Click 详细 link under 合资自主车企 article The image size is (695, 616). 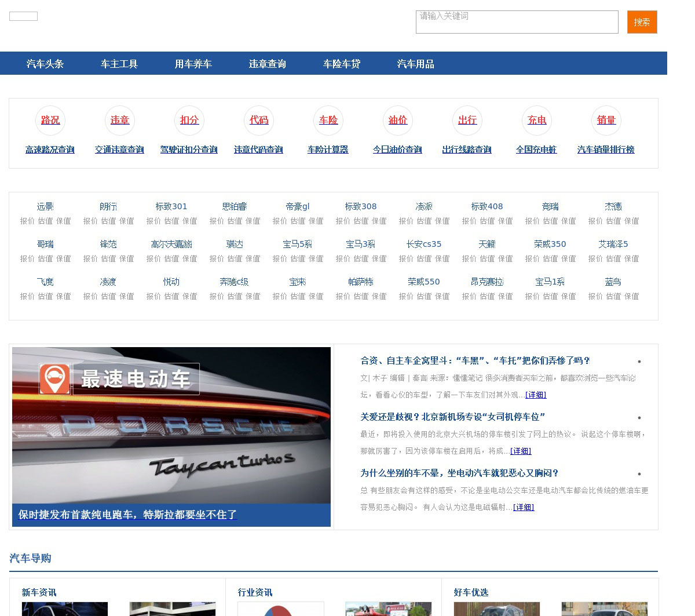click(536, 395)
